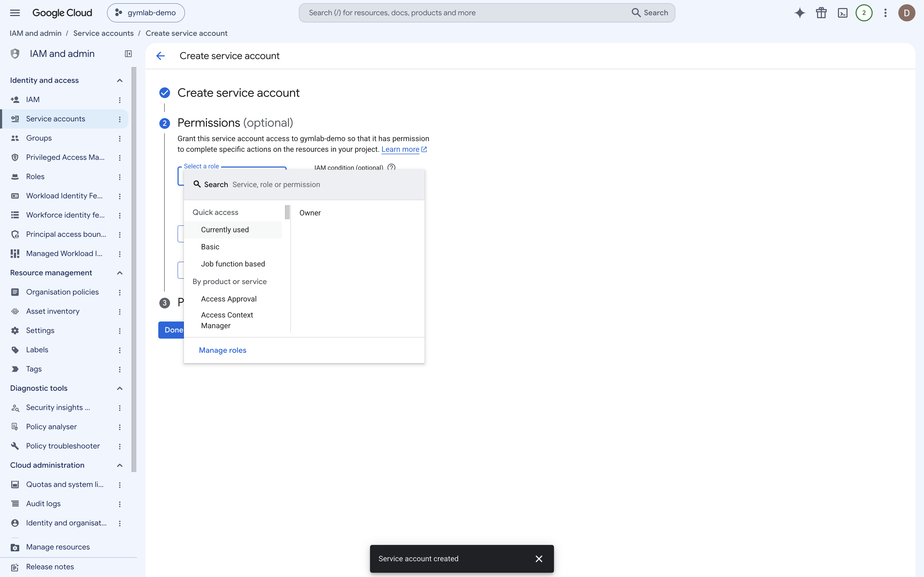Click the Settings gear in sidebar
Viewport: 924px width, 577px height.
click(x=15, y=331)
